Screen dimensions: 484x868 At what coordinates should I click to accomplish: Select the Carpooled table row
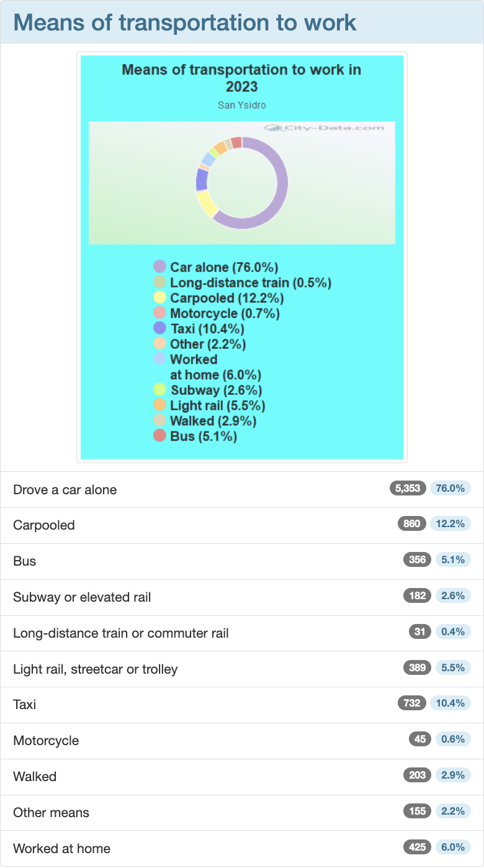click(x=242, y=525)
